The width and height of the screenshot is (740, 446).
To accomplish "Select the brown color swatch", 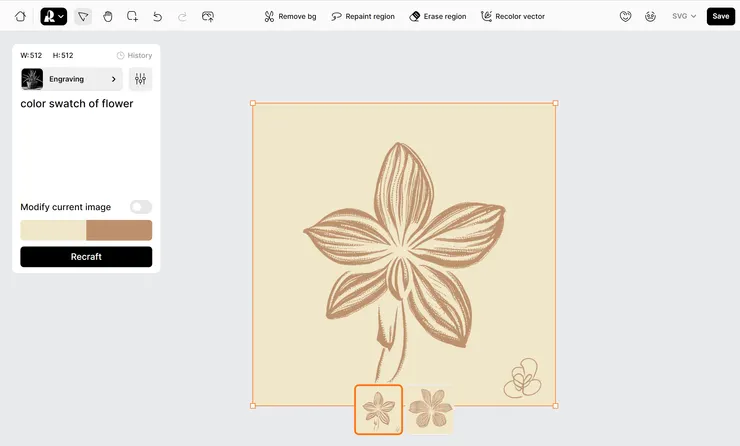I will point(119,230).
